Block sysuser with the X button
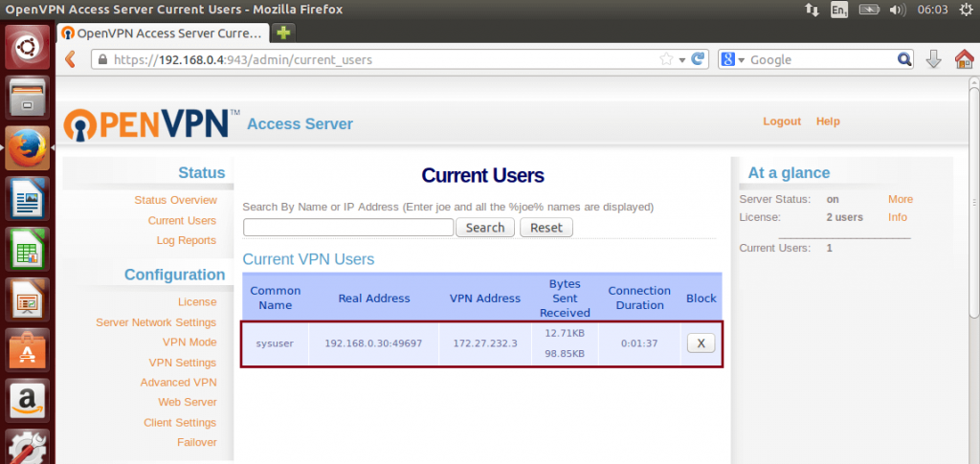The image size is (980, 464). pos(702,342)
